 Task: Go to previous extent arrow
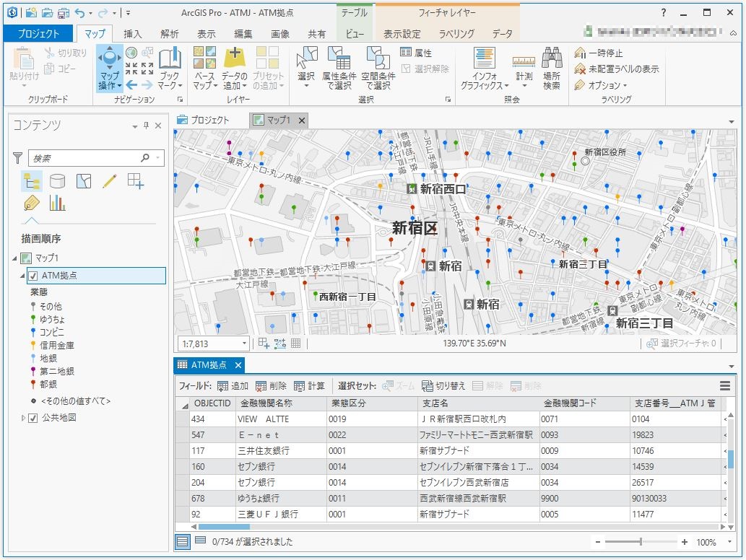pos(131,85)
